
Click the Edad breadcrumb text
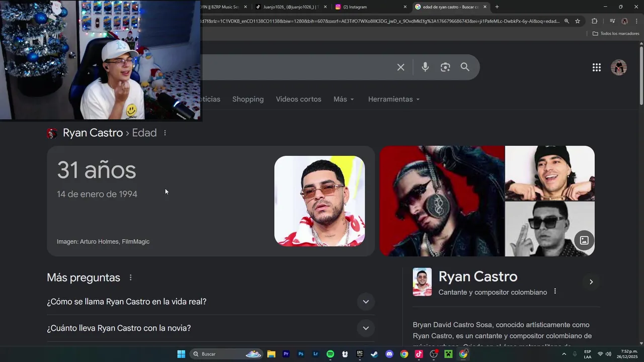[x=144, y=133]
